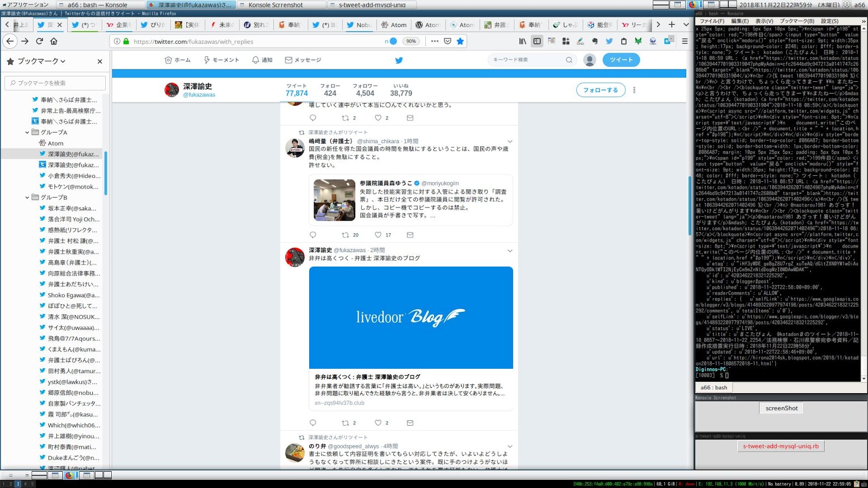Screen dimensions: 868x488
Task: Show the list of all tabs
Action: [x=686, y=24]
